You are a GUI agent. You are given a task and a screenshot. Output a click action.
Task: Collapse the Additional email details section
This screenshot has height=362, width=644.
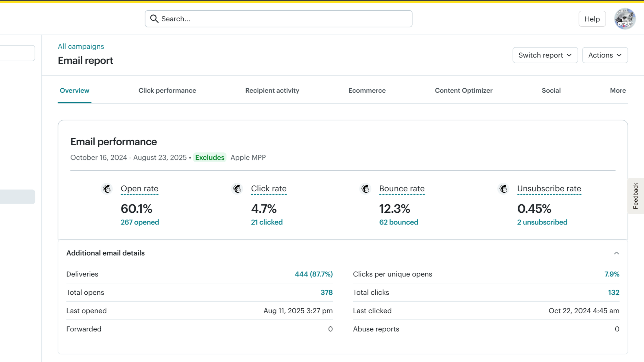pyautogui.click(x=616, y=253)
